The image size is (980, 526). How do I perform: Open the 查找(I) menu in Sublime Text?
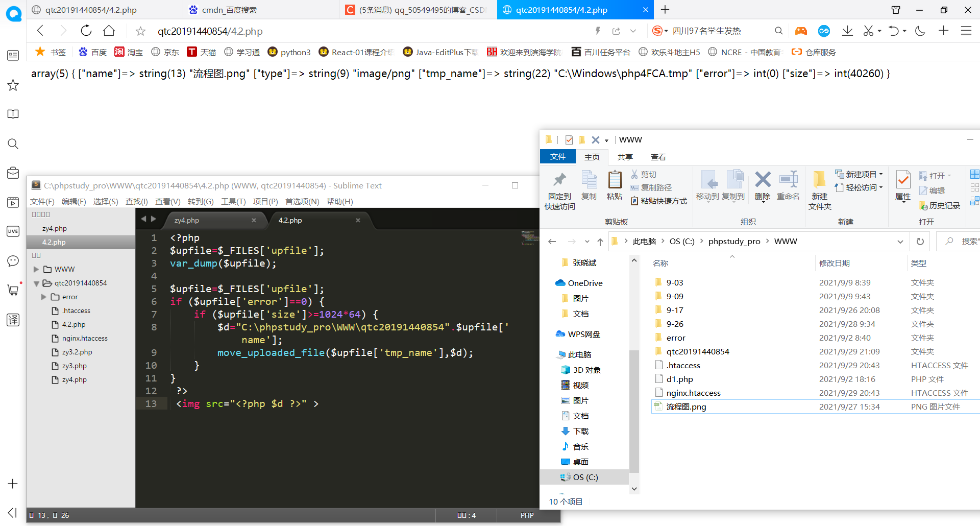coord(137,201)
